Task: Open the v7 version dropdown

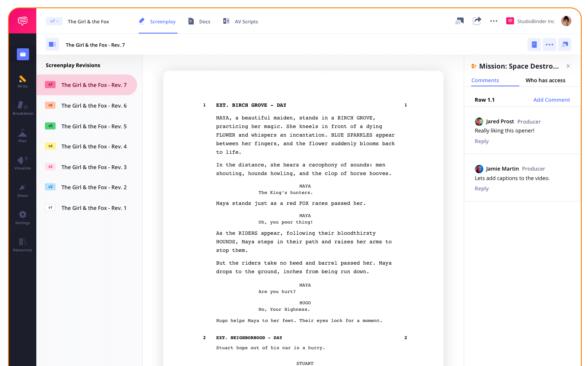Action: pyautogui.click(x=54, y=21)
